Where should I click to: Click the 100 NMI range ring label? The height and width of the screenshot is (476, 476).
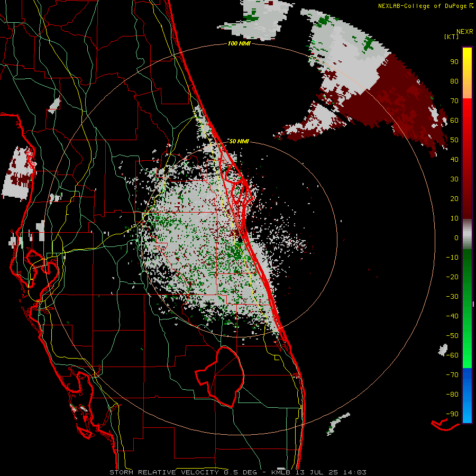pos(239,43)
